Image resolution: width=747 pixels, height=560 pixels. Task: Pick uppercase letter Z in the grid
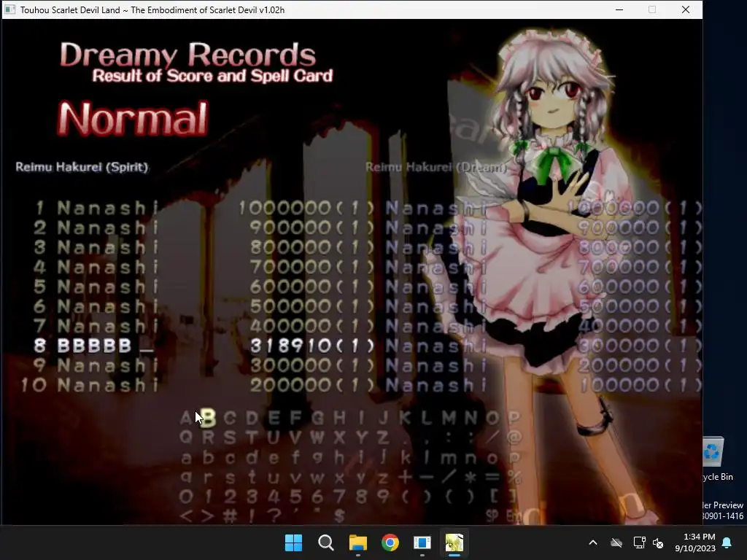click(x=383, y=437)
